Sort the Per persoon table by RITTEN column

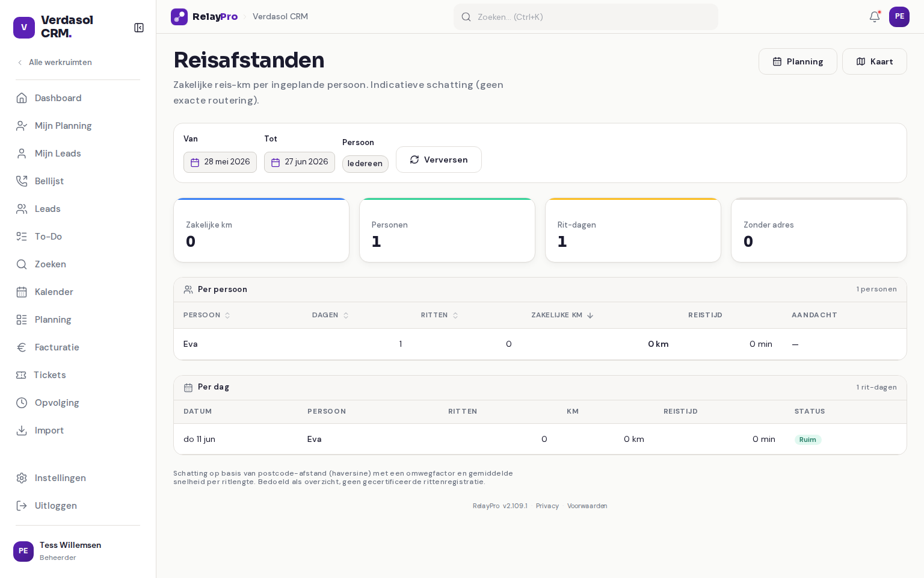click(439, 315)
